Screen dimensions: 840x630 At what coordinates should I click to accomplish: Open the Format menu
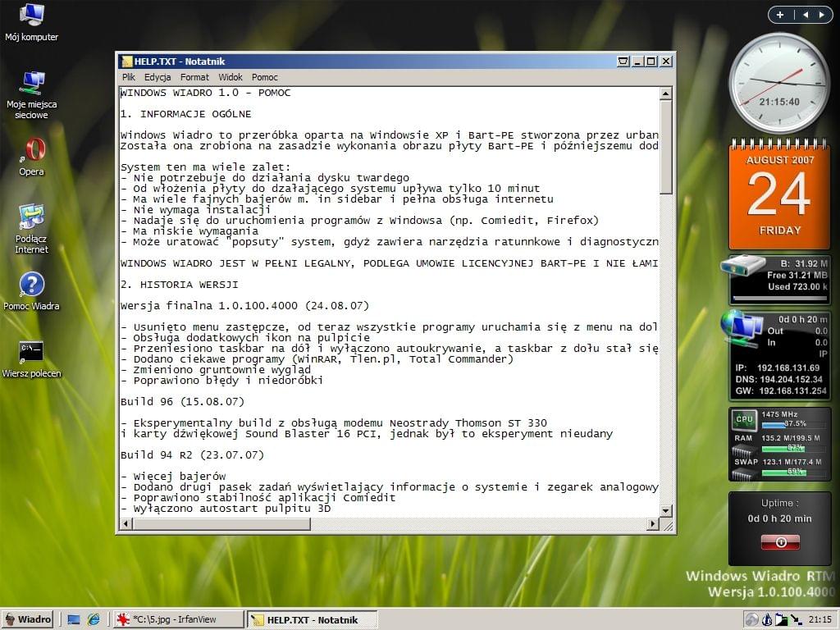194,77
